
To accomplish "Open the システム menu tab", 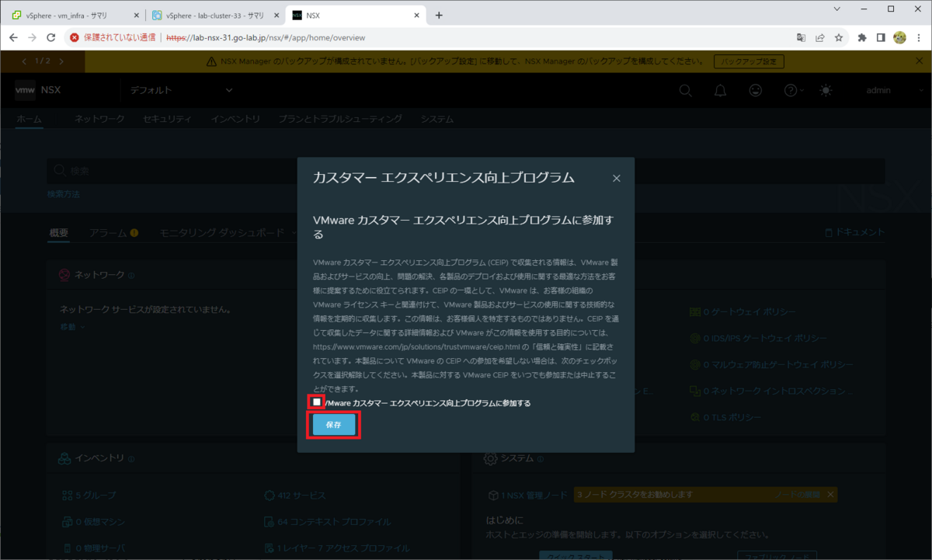I will (437, 119).
